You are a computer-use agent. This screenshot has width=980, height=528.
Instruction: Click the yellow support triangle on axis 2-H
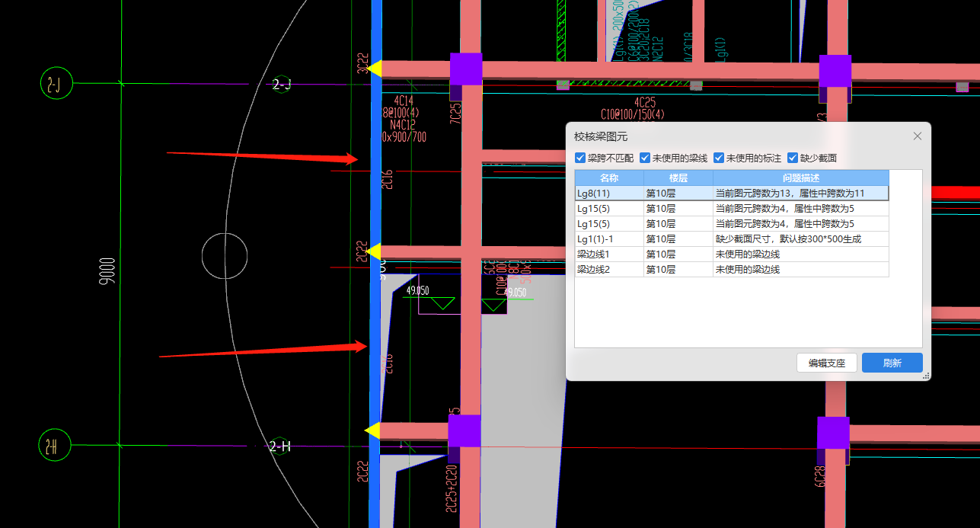372,431
